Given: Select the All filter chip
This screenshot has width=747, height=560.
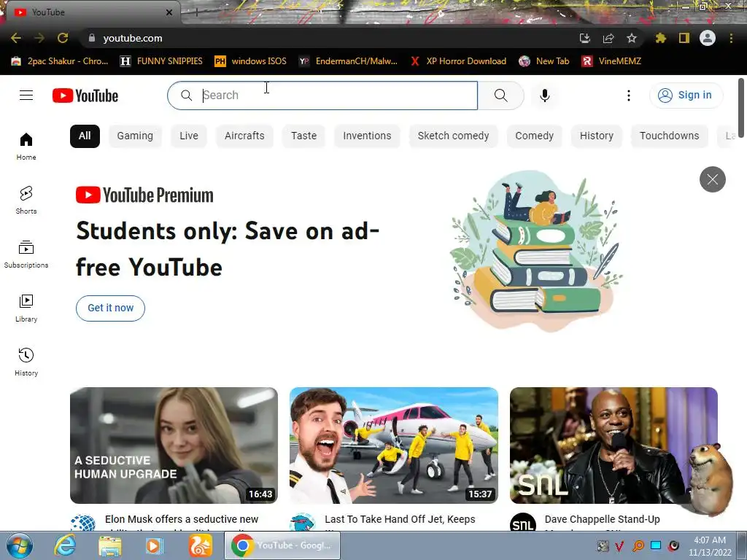Looking at the screenshot, I should tap(85, 136).
